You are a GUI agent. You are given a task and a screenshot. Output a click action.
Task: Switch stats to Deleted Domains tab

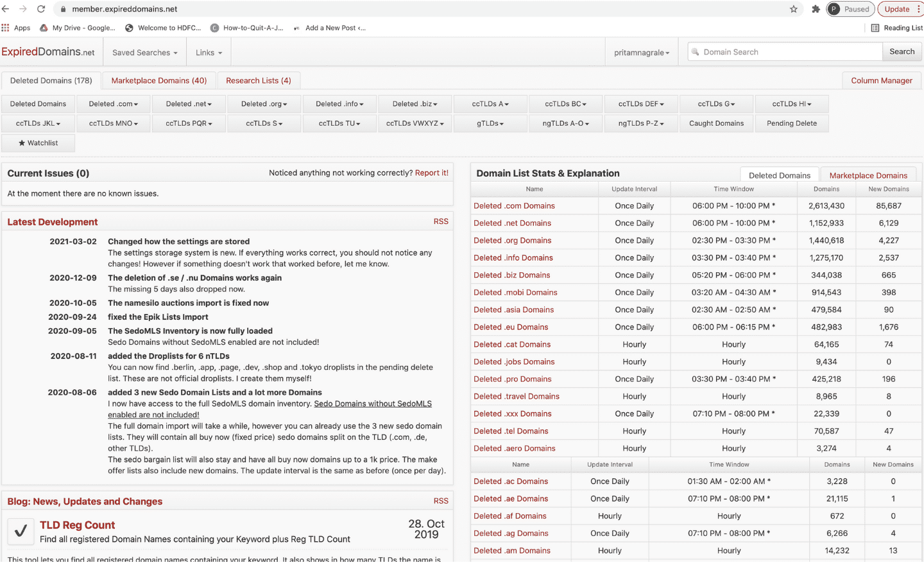coord(780,175)
